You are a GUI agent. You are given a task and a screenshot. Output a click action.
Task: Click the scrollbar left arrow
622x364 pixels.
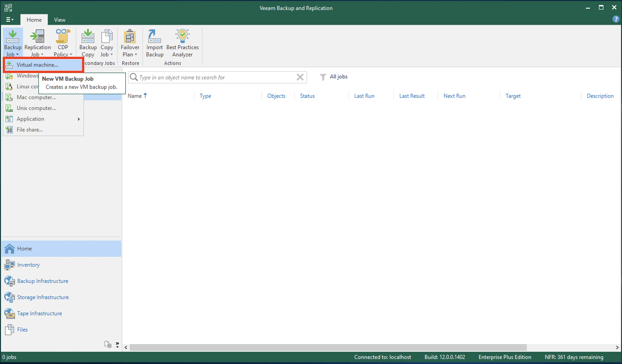click(126, 348)
